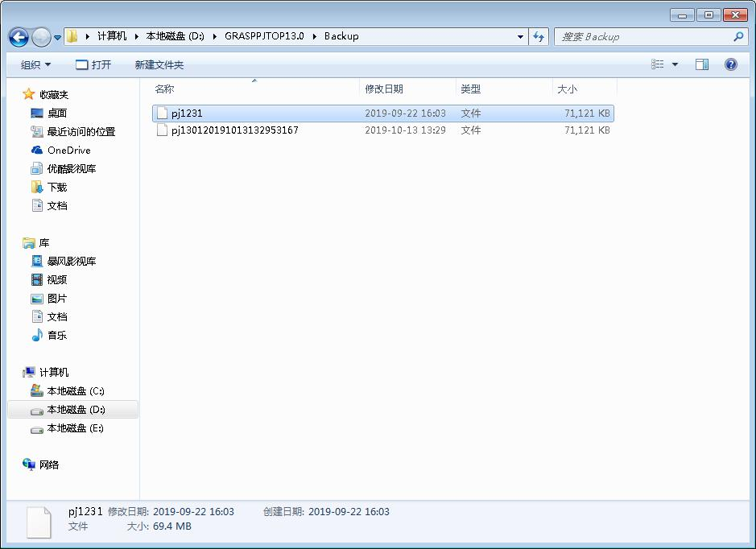The width and height of the screenshot is (756, 549).
Task: Open the 组织 dropdown menu
Action: [35, 64]
